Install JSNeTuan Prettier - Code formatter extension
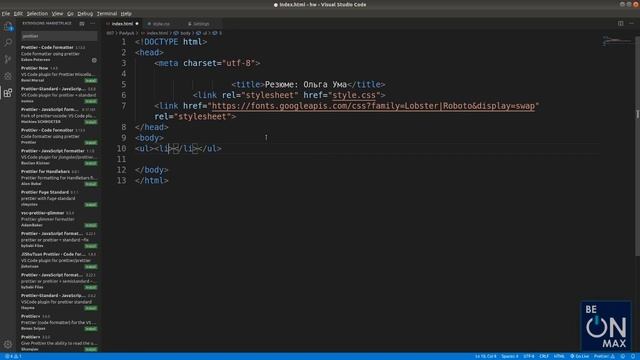640x360 pixels. point(91,267)
